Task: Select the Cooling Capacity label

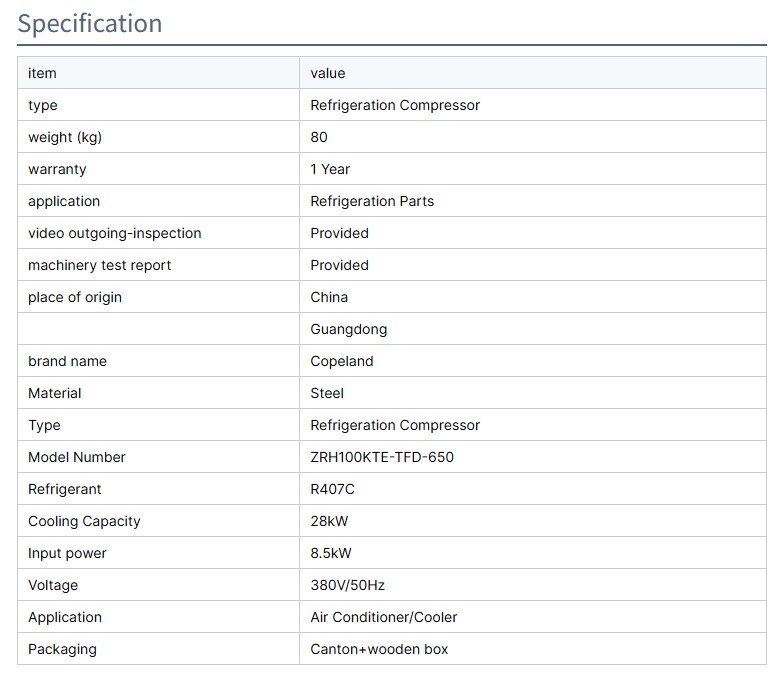Action: [84, 521]
